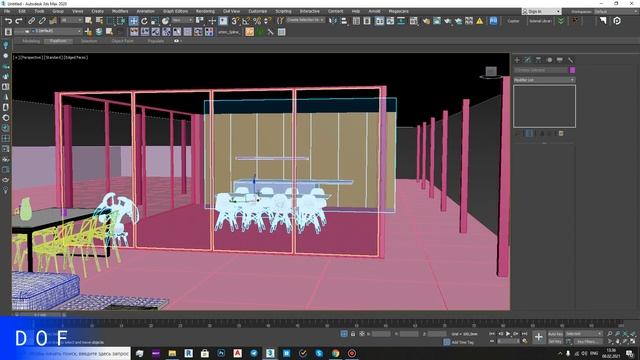This screenshot has height=360, width=640.
Task: Open the Modify panel tab
Action: point(528,60)
